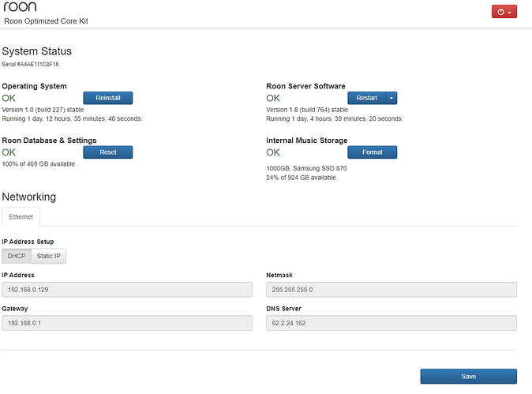This screenshot has width=532, height=394.
Task: Click the 24% of 924 GB available text
Action: click(x=302, y=178)
